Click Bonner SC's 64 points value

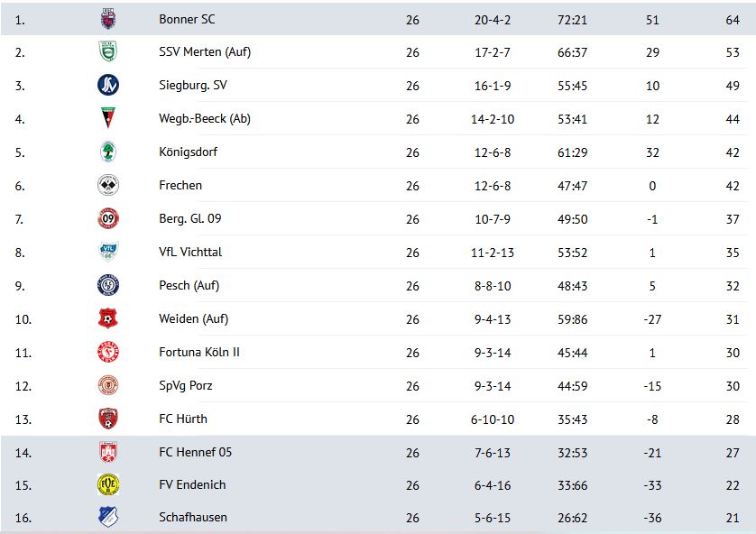point(733,20)
